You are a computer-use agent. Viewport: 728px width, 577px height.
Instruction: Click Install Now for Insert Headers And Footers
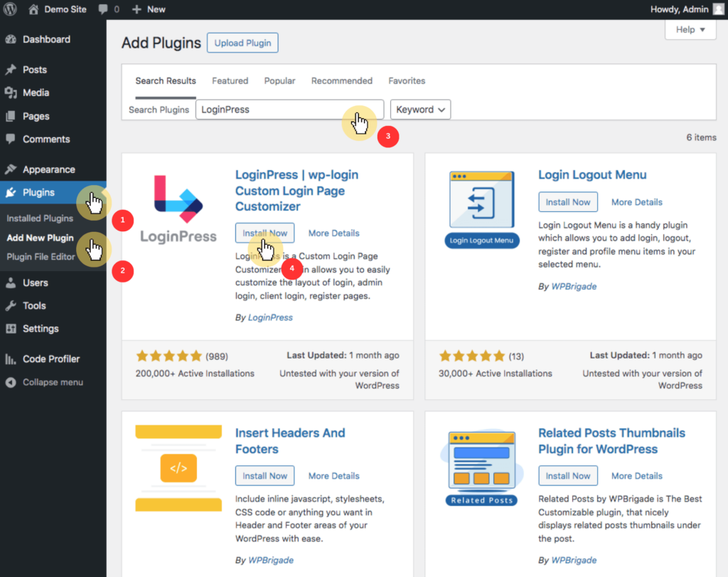coord(264,476)
